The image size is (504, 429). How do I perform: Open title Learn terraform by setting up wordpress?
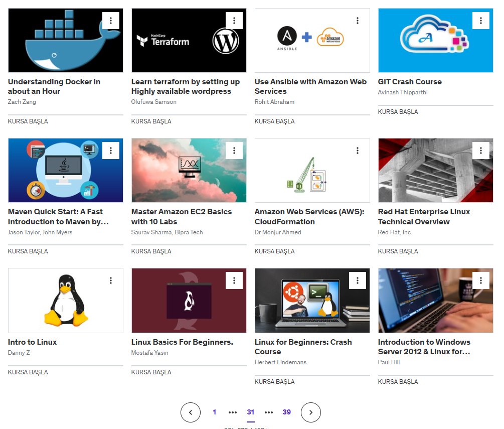(186, 86)
